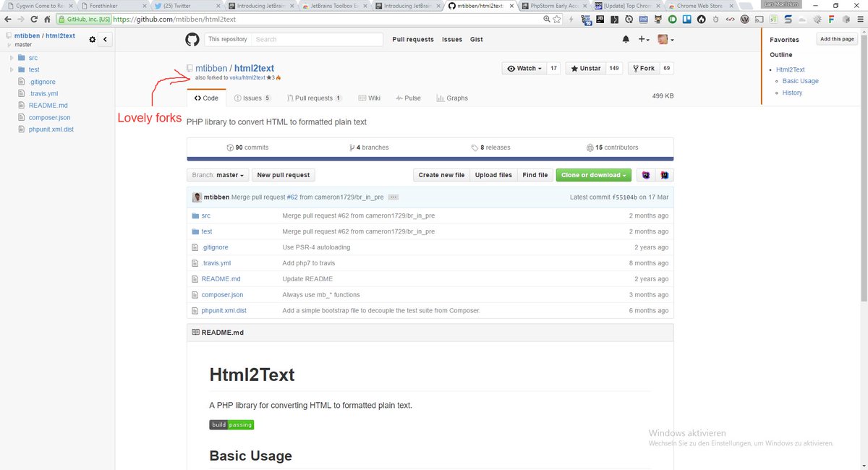
Task: Click the browser reload icon
Action: pyautogui.click(x=33, y=19)
